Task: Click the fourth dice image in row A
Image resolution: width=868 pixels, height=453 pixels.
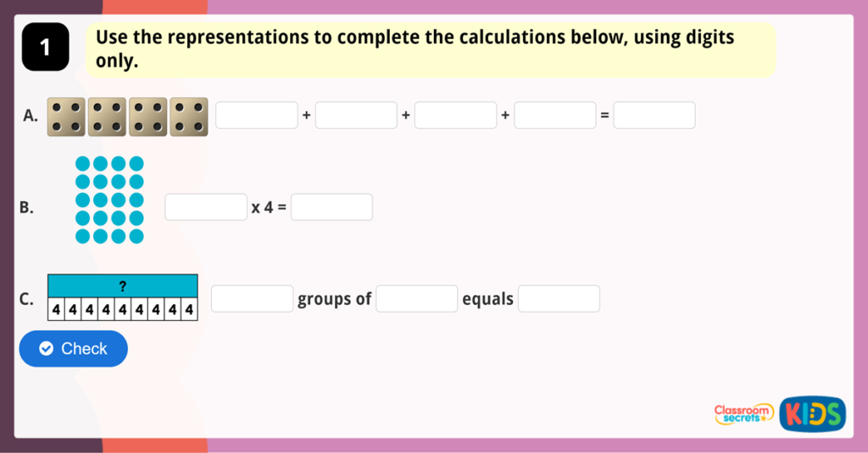Action: 188,117
